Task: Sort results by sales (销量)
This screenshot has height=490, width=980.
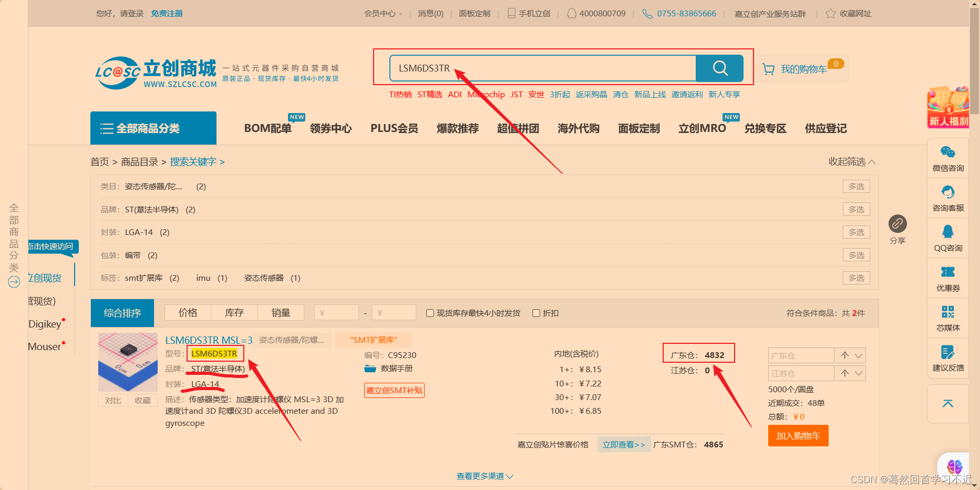Action: pos(281,313)
